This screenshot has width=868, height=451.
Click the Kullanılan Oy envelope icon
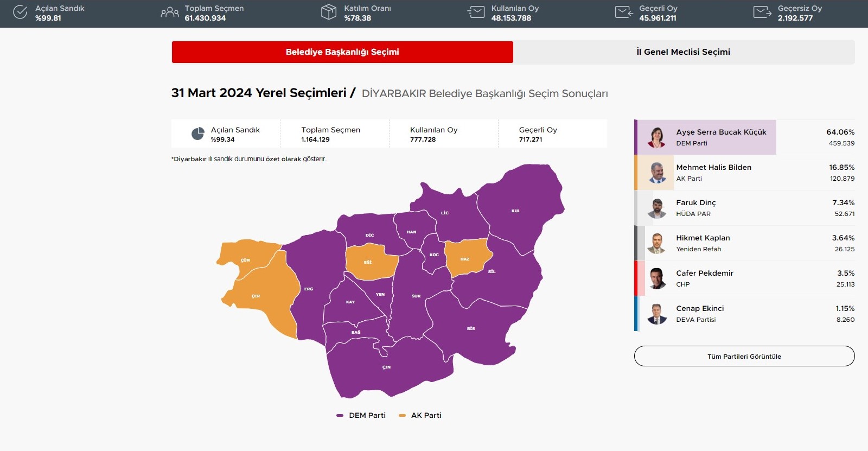point(476,12)
